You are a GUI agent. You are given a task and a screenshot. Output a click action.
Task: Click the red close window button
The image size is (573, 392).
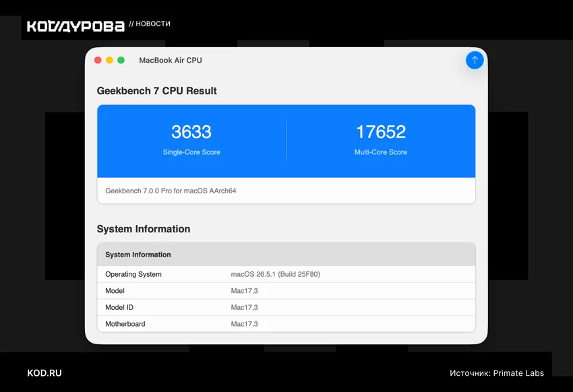point(98,60)
